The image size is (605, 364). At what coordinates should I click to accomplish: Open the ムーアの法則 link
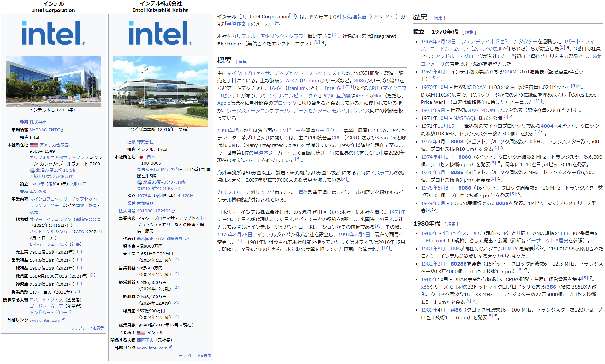tap(488, 49)
